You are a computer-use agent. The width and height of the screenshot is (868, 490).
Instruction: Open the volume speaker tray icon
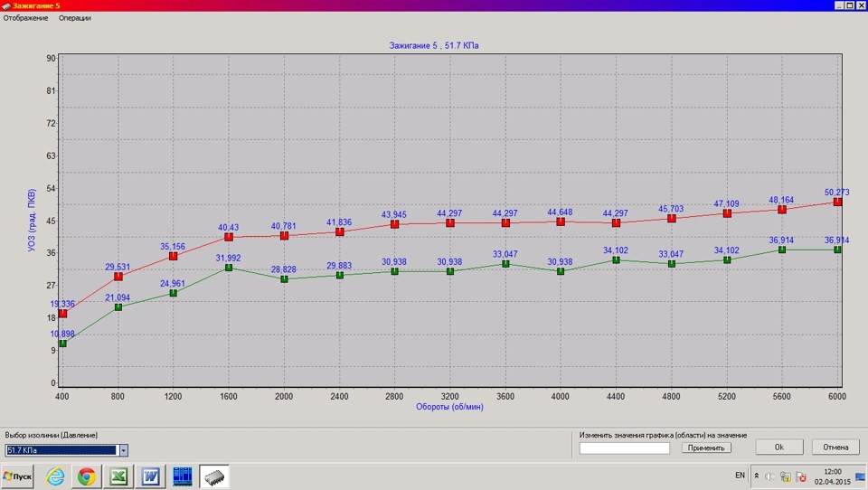click(x=769, y=476)
